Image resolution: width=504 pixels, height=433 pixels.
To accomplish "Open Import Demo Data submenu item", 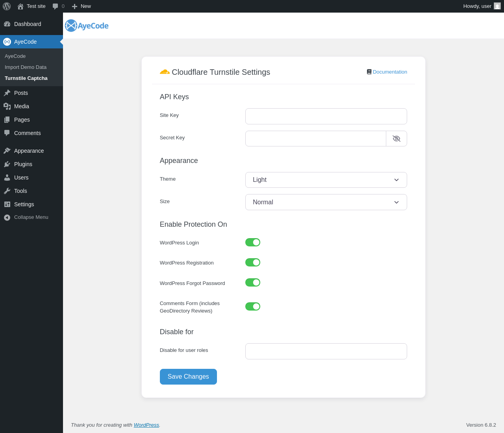I will coord(26,67).
